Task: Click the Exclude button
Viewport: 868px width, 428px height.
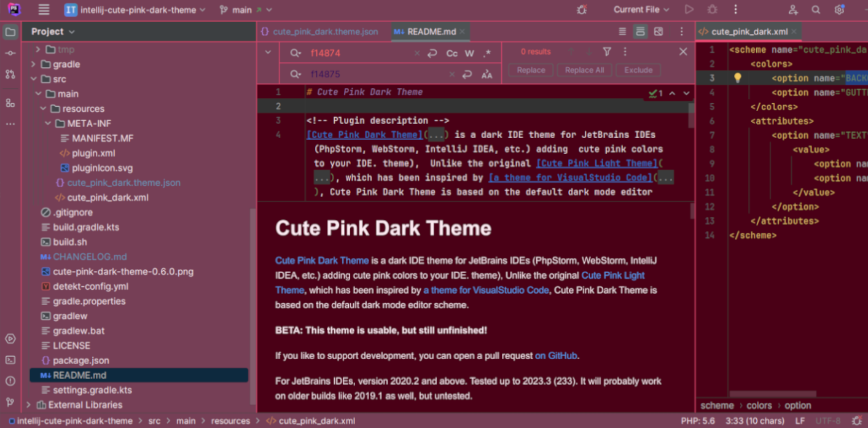Action: tap(638, 70)
